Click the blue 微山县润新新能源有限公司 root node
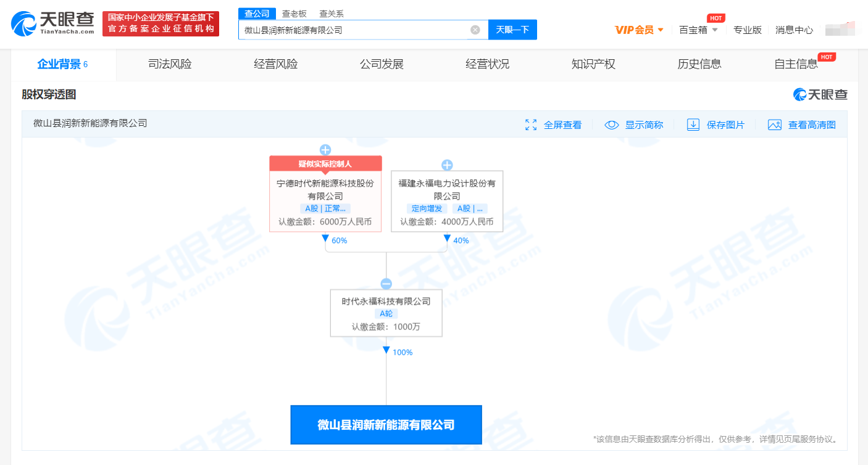868x465 pixels. point(386,424)
